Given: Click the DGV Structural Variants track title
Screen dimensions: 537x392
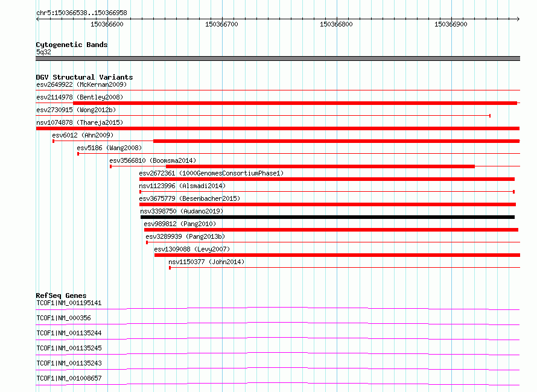Looking at the screenshot, I should pos(84,77).
